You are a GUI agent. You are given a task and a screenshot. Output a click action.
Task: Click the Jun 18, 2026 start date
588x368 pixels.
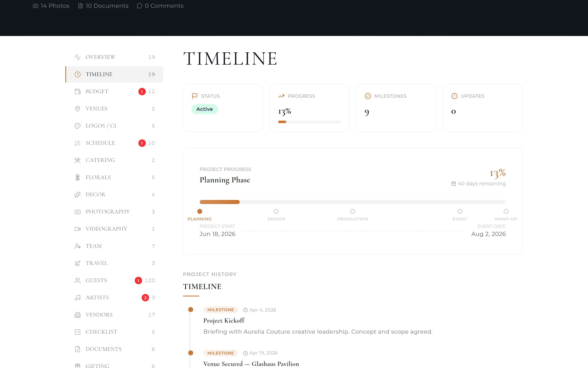217,234
